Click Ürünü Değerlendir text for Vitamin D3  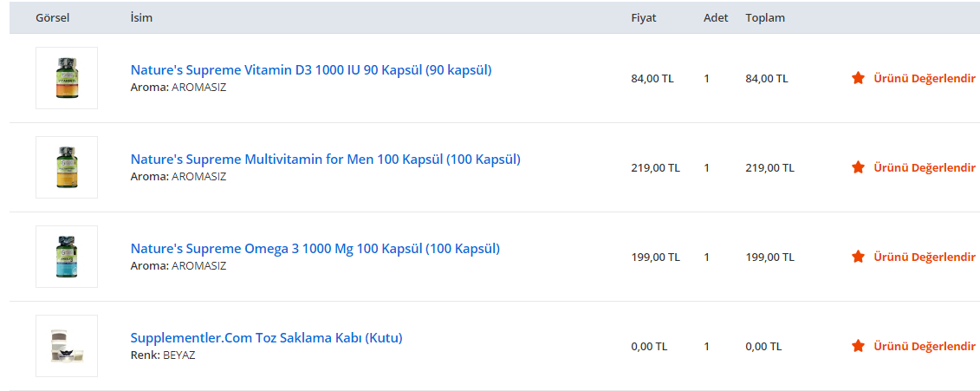tap(924, 78)
